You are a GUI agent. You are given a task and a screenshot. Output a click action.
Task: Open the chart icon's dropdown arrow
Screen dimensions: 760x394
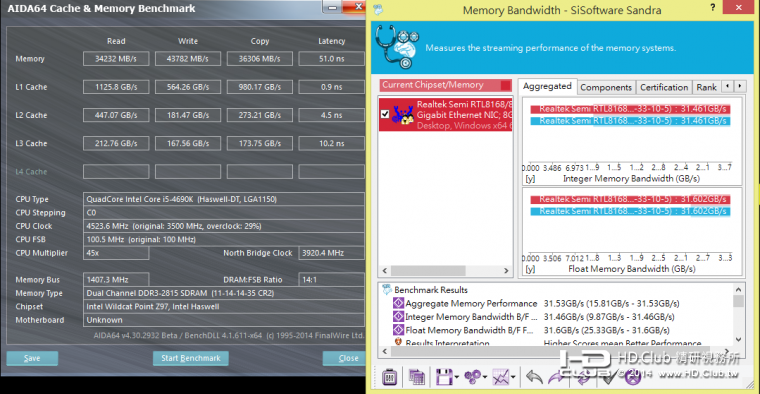coord(513,378)
